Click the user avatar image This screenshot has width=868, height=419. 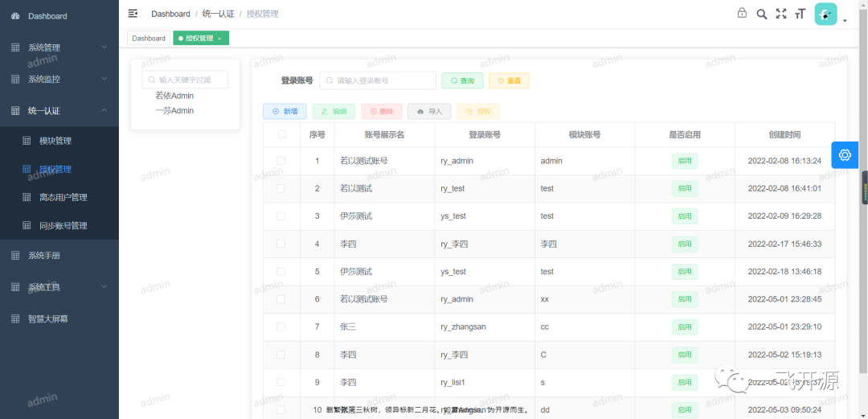[825, 14]
